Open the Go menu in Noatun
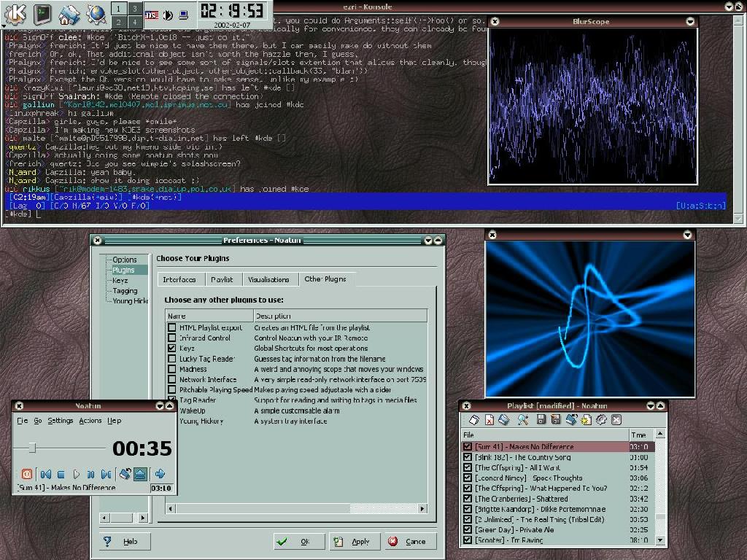This screenshot has height=560, width=747. point(38,421)
